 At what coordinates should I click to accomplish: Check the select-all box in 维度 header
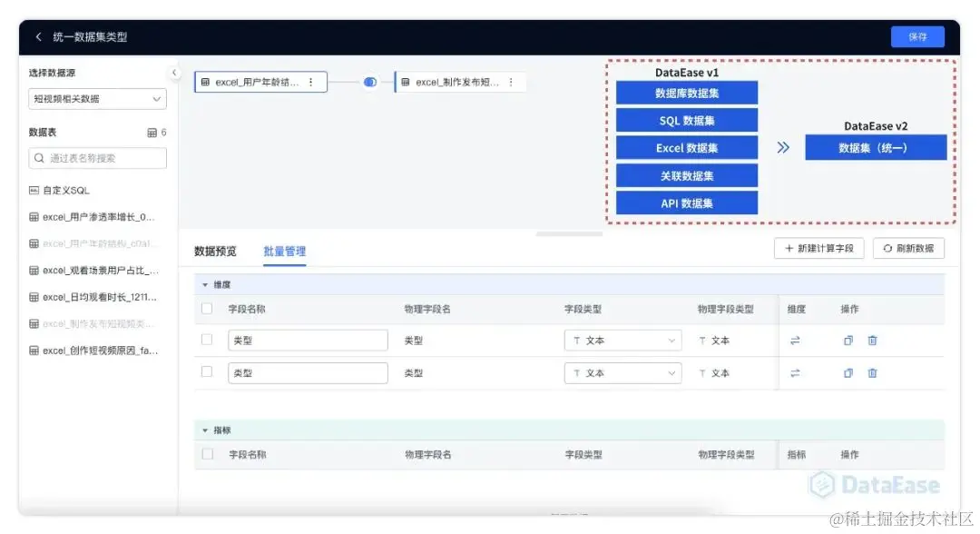click(x=207, y=308)
